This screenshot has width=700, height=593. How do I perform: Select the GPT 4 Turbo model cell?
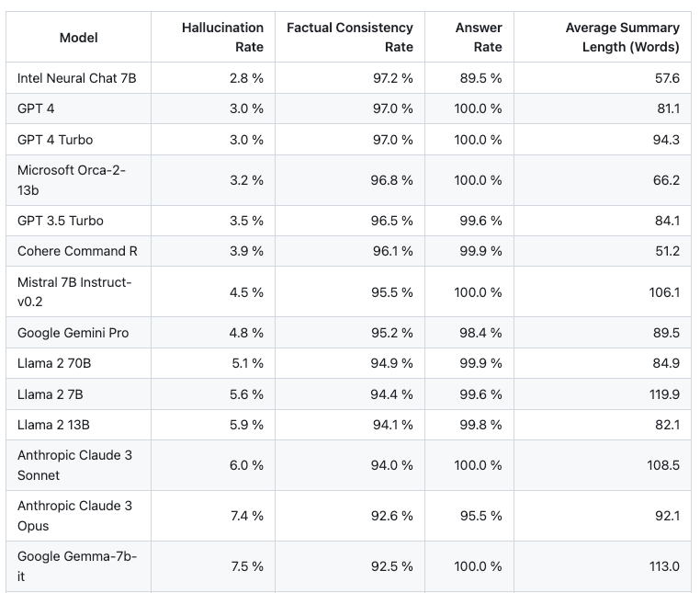55,140
